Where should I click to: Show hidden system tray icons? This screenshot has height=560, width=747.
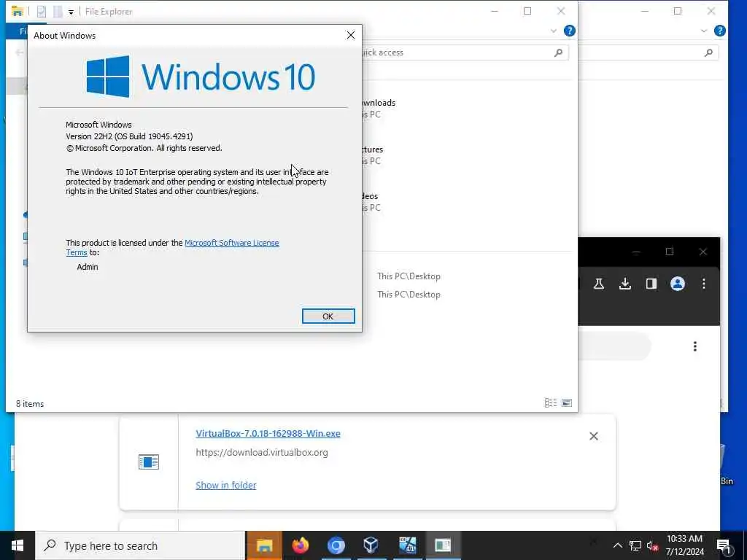point(617,545)
